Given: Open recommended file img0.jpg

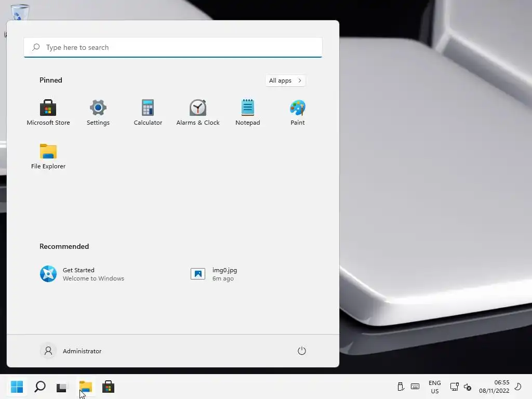Looking at the screenshot, I should point(214,274).
